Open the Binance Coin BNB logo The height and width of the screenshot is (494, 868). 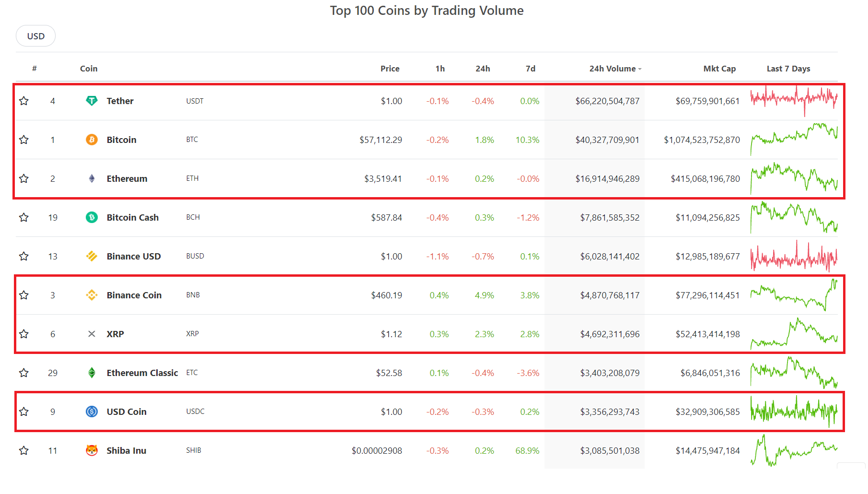[92, 295]
